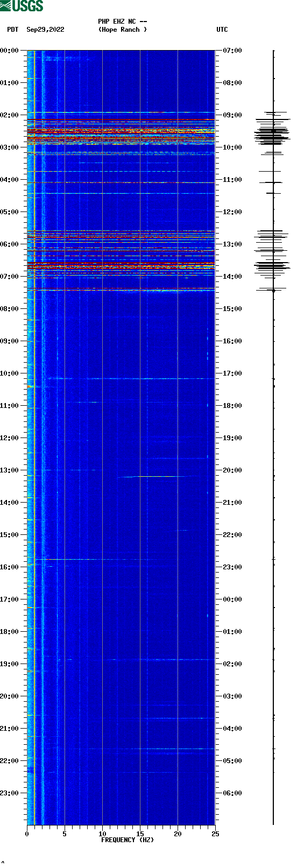Click the 22:00 UTC label on right axis
Image resolution: width=297 pixels, height=868 pixels.
232,535
